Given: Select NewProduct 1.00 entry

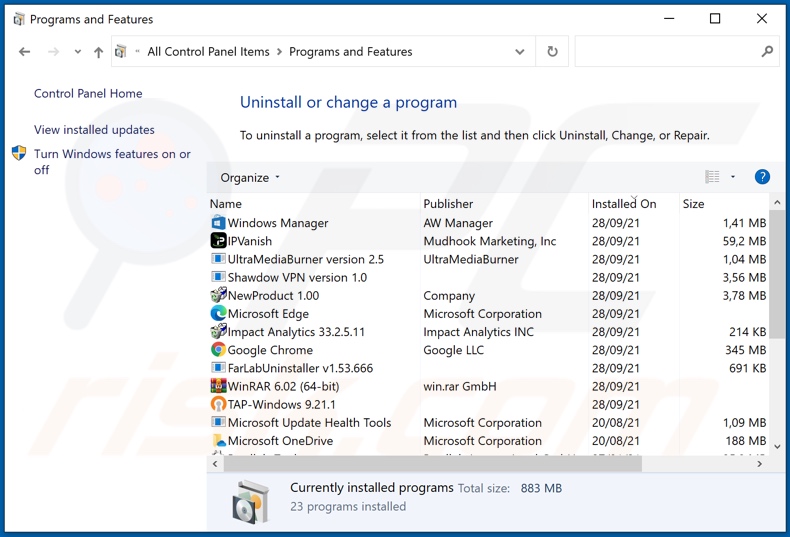Looking at the screenshot, I should pyautogui.click(x=488, y=295).
